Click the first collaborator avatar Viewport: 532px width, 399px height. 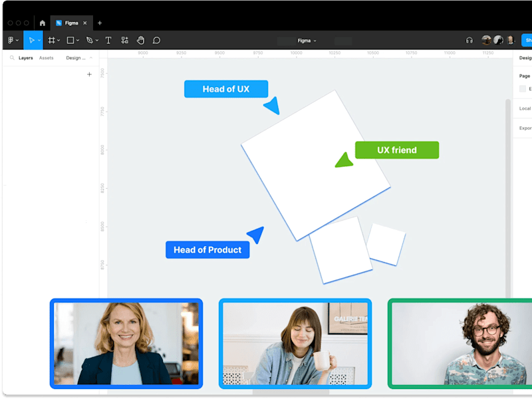486,41
